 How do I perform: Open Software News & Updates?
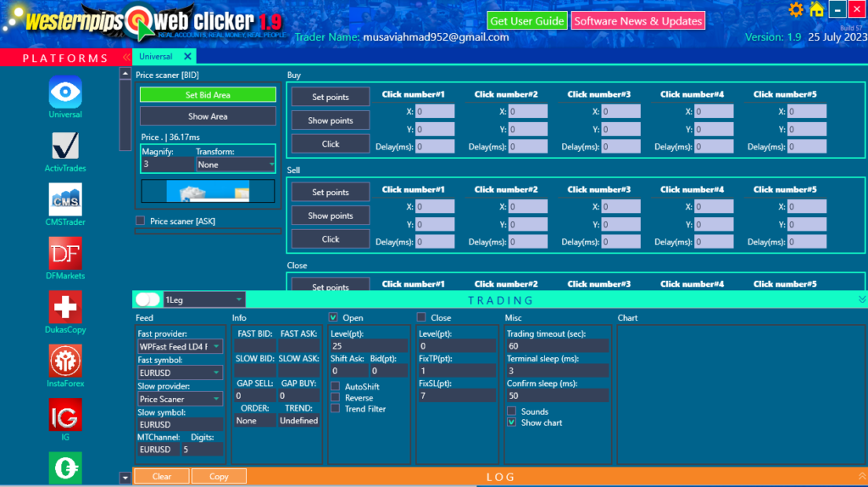(637, 21)
